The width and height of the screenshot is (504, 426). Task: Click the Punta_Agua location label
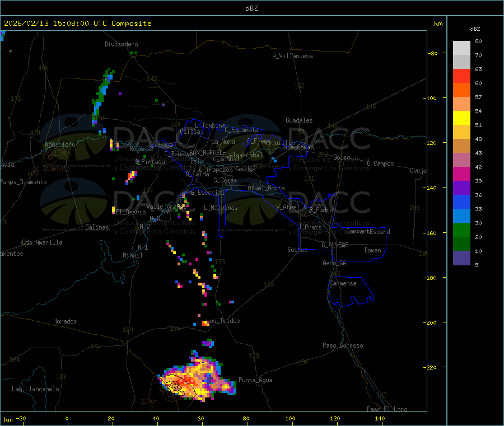point(255,380)
